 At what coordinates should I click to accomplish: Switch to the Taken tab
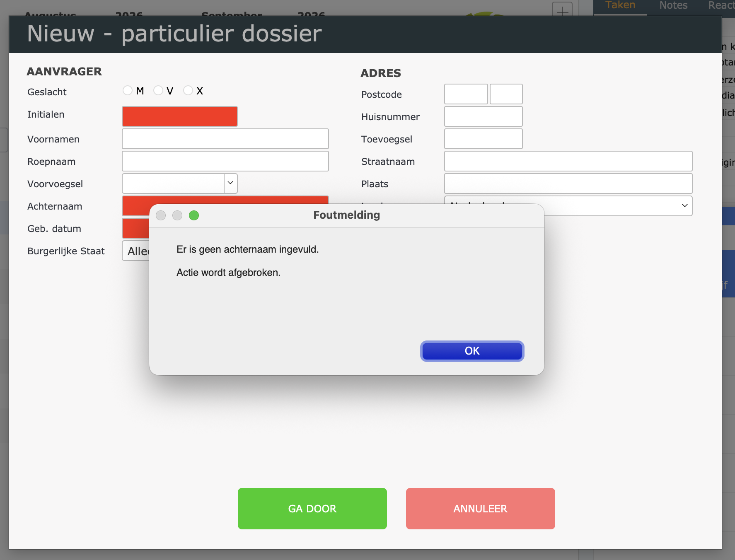(620, 5)
